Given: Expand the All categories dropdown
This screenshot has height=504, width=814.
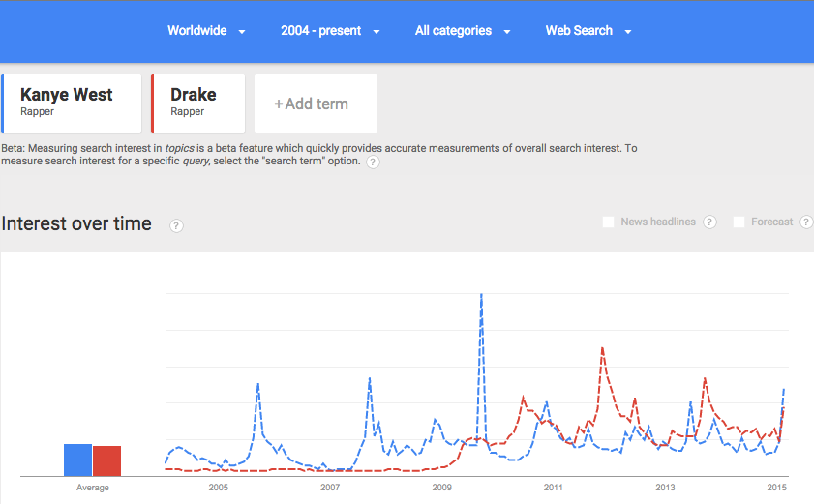Looking at the screenshot, I should pyautogui.click(x=463, y=31).
